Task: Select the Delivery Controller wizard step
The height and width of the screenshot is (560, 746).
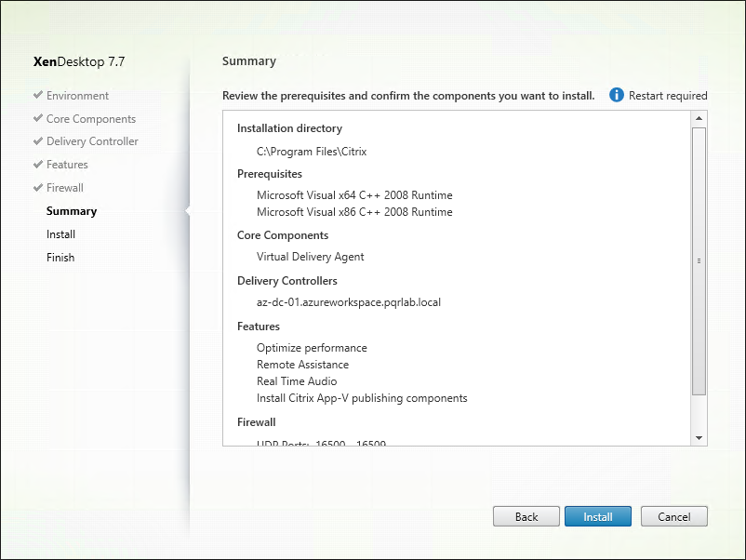Action: (92, 141)
